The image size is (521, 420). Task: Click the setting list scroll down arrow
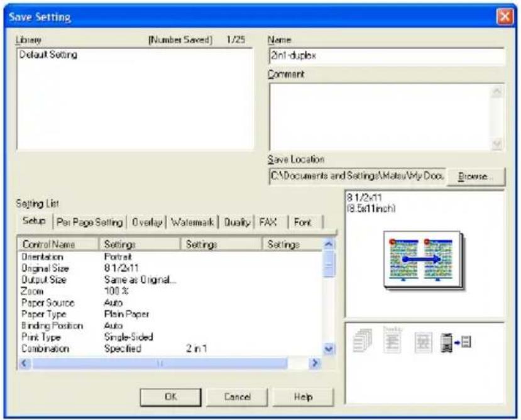point(329,348)
